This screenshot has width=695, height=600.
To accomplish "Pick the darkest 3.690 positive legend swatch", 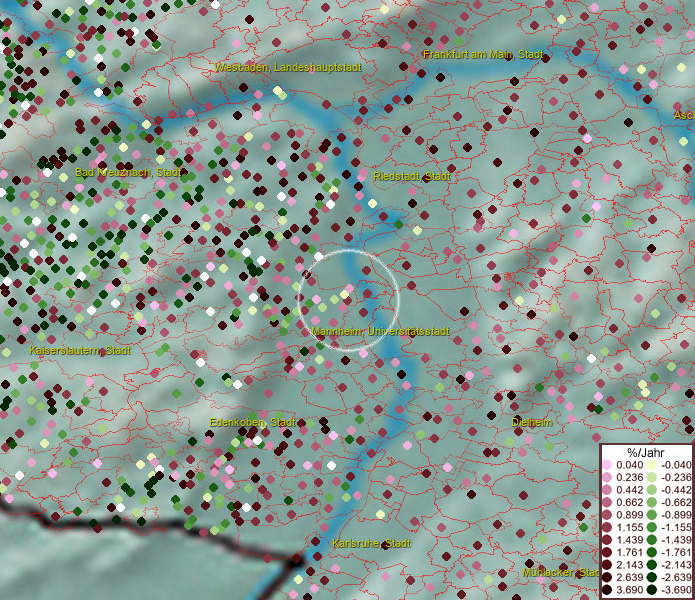I will pyautogui.click(x=607, y=590).
